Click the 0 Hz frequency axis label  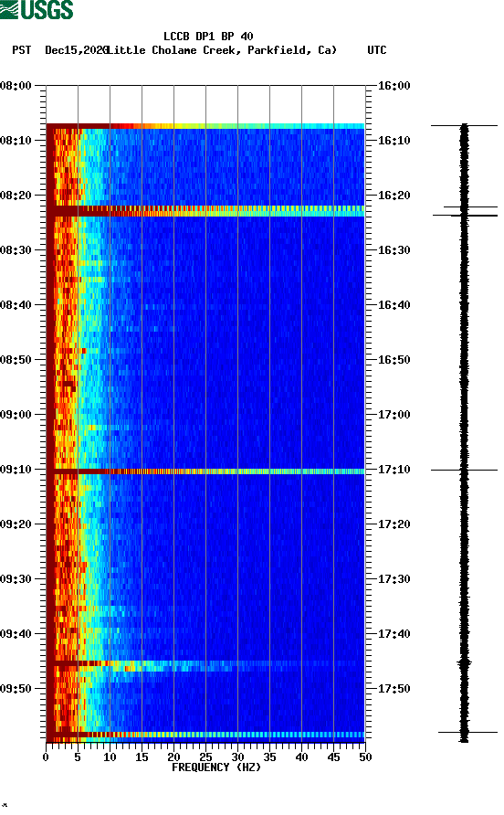pos(46,757)
